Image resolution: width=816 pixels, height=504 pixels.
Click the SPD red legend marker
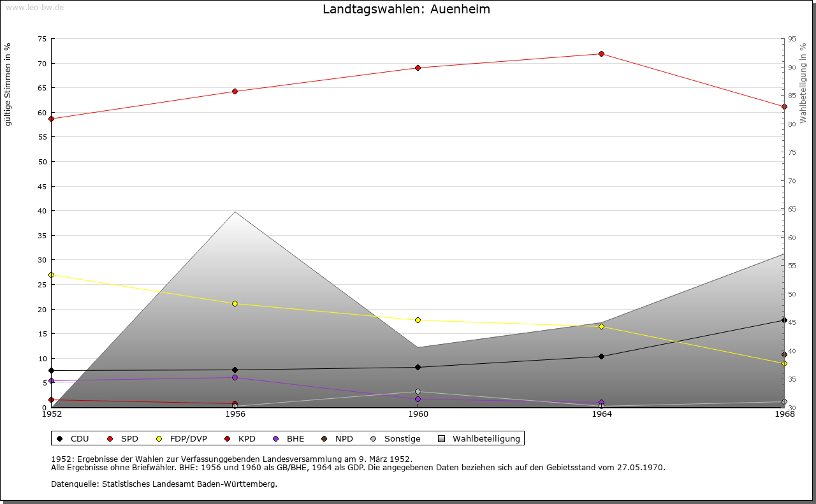coord(110,438)
